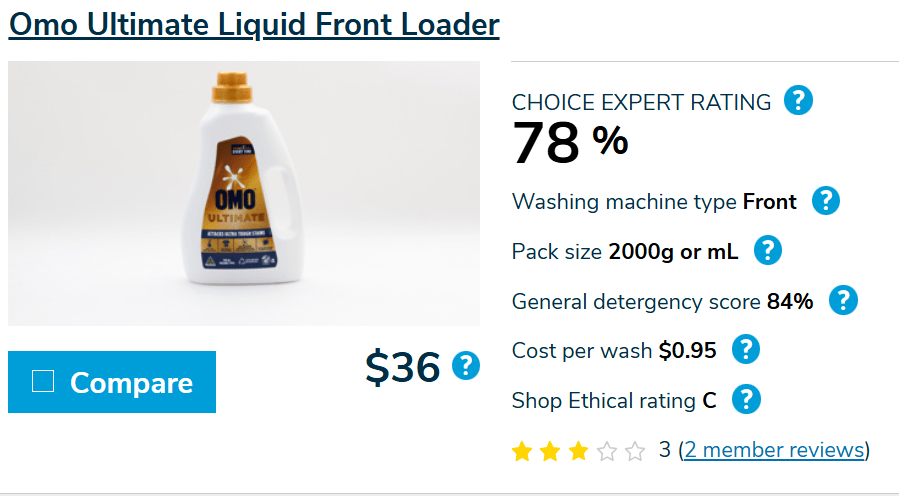Click the third gold rating star

578,452
